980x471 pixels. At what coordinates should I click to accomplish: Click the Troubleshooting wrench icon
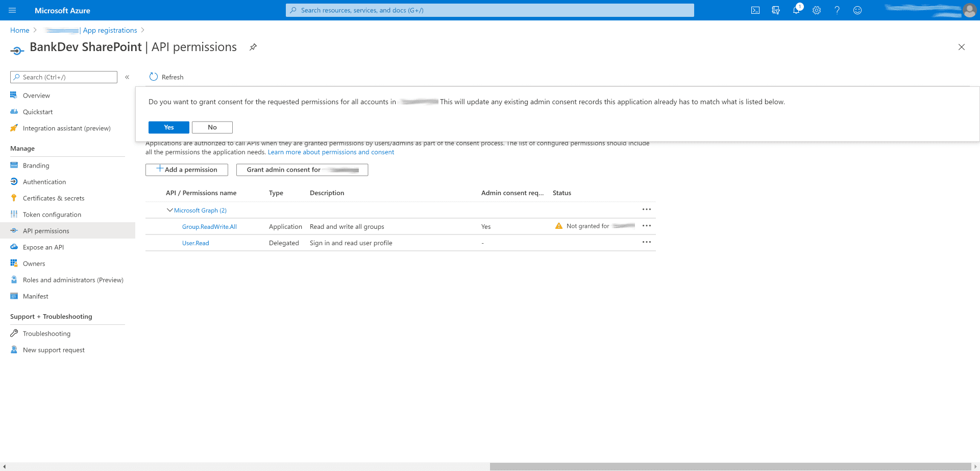pyautogui.click(x=14, y=333)
